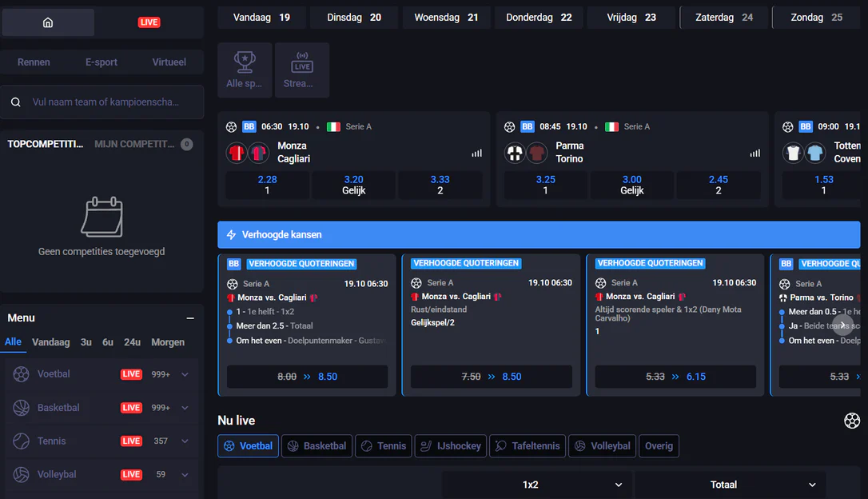Click the search magnifier icon
Viewport: 868px width, 499px height.
(x=16, y=102)
